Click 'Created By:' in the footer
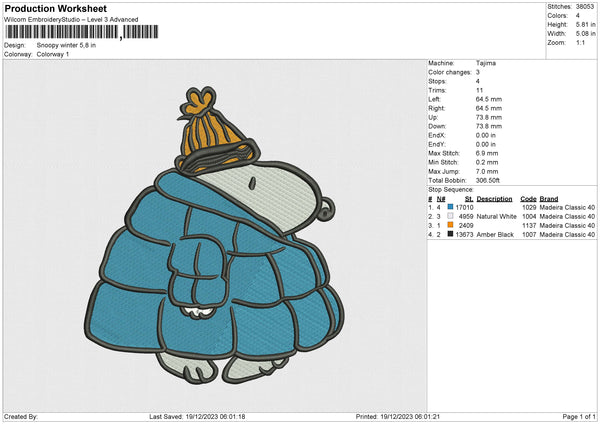 pyautogui.click(x=21, y=417)
